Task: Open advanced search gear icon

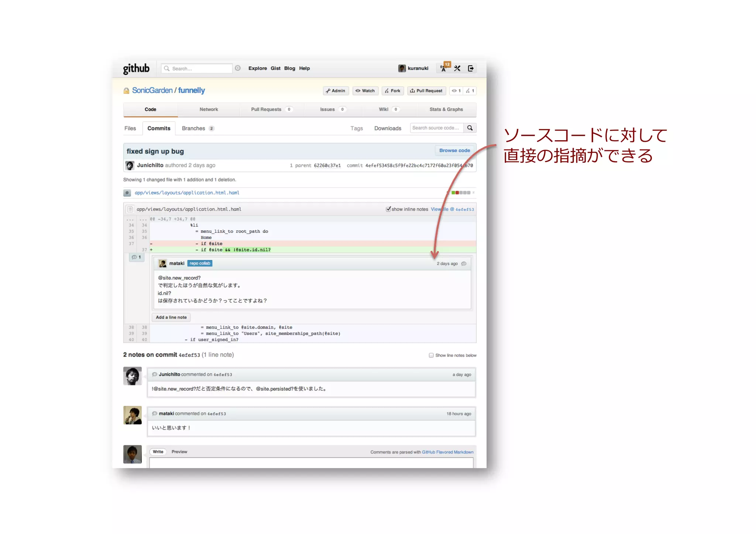Action: click(238, 68)
